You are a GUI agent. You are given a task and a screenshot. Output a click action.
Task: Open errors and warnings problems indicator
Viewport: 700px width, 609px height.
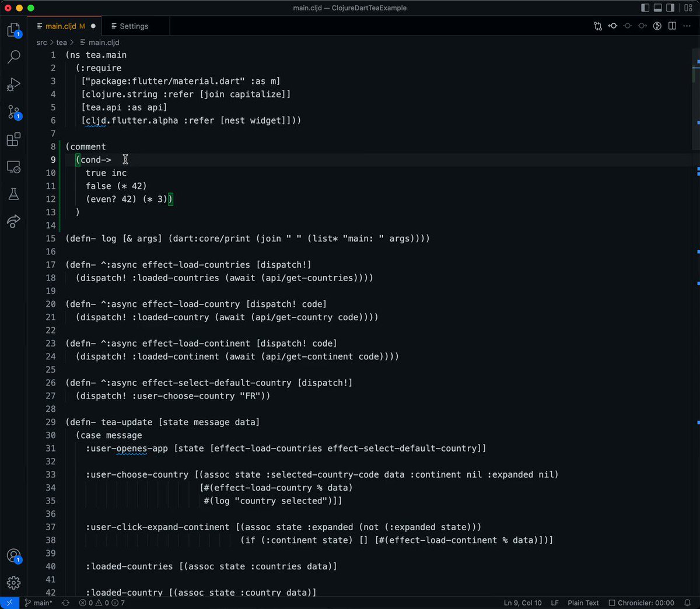coord(102,603)
